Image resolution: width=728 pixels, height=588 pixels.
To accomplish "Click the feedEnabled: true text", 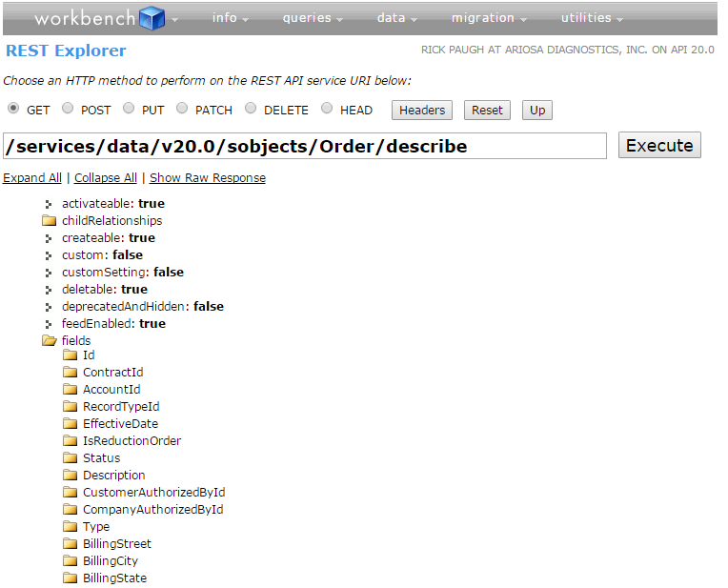I will pyautogui.click(x=113, y=324).
